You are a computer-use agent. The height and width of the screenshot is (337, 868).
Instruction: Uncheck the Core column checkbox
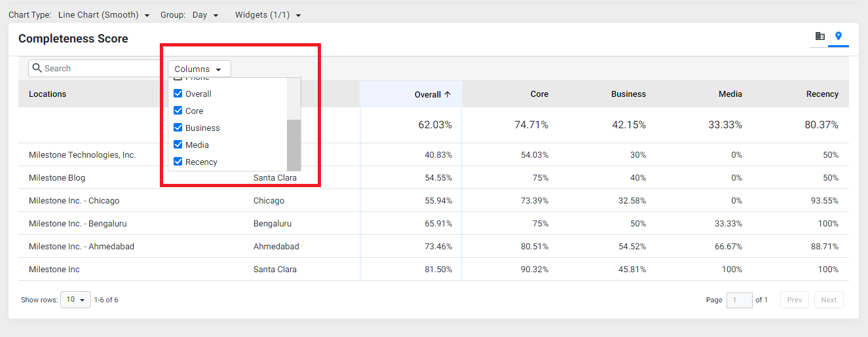click(178, 111)
